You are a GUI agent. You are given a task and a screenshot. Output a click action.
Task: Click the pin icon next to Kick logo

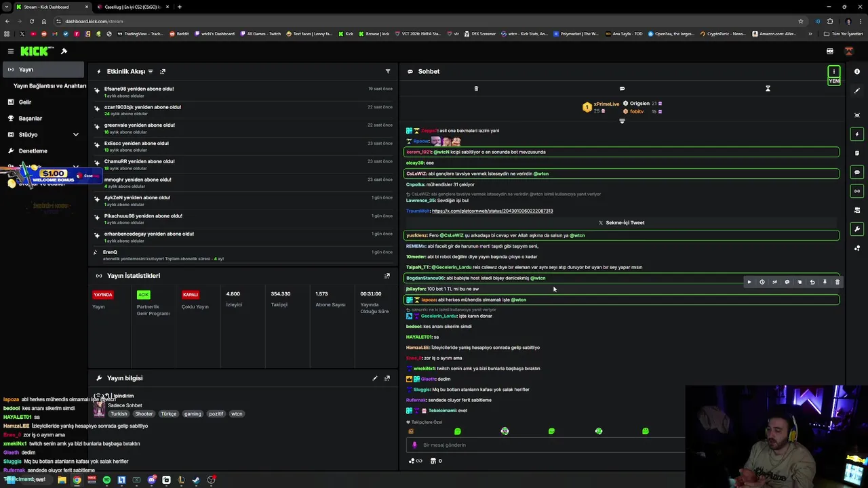pyautogui.click(x=64, y=51)
